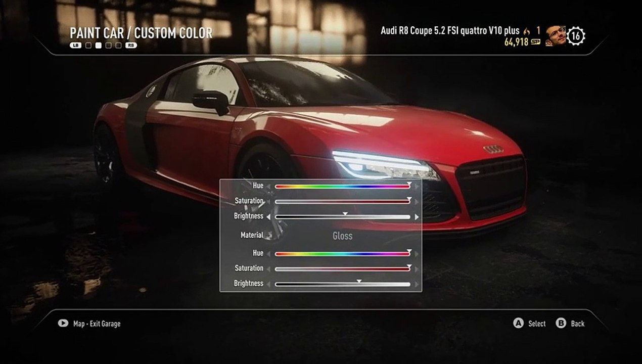Click left arrow of bottom Brightness row
Screen dimensions: 642x364
(268, 284)
